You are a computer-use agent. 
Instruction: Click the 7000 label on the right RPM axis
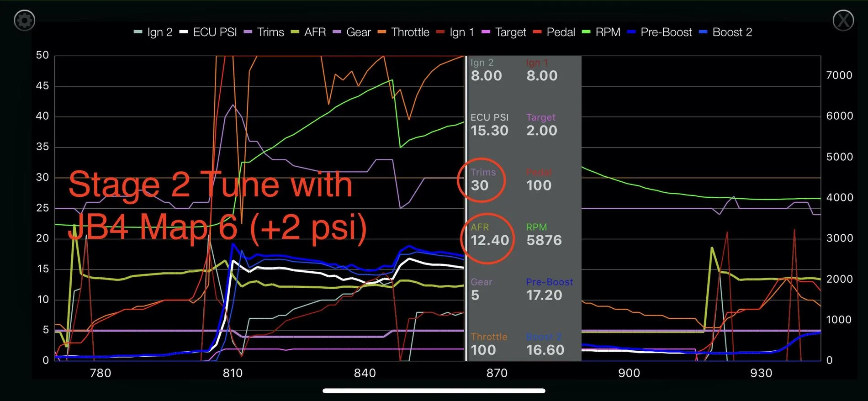840,75
